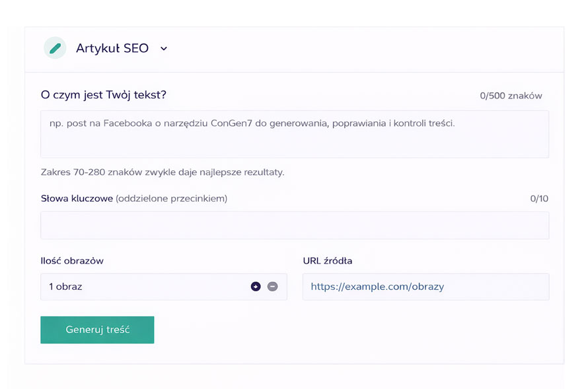Click the 'np. post na Facebooka' placeholder text
Image resolution: width=588 pixels, height=389 pixels.
(x=252, y=123)
